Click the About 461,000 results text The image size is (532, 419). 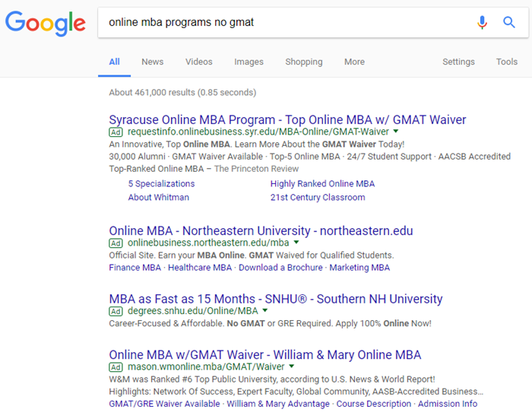coord(182,92)
